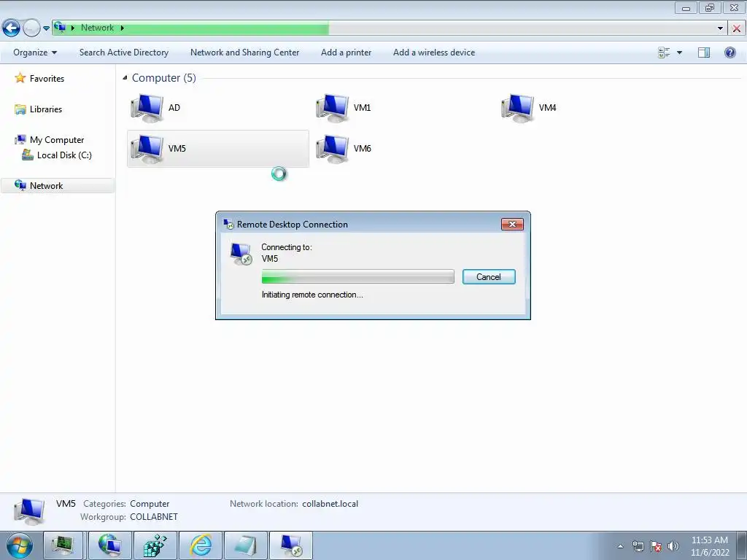Open the Help question mark icon
Screen dimensions: 747x560
coord(729,52)
